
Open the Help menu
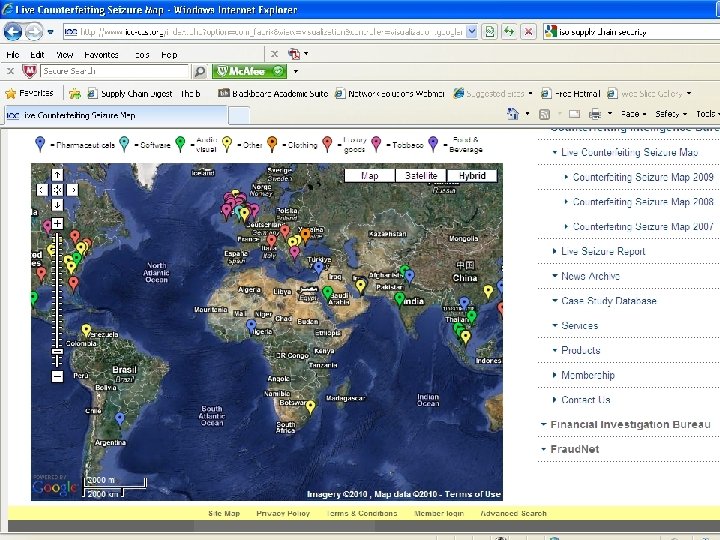click(x=169, y=55)
